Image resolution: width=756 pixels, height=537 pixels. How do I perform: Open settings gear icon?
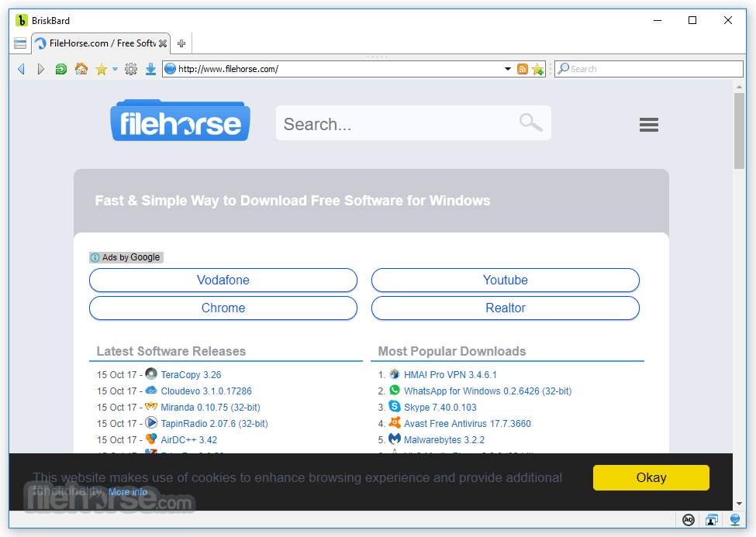pyautogui.click(x=131, y=70)
